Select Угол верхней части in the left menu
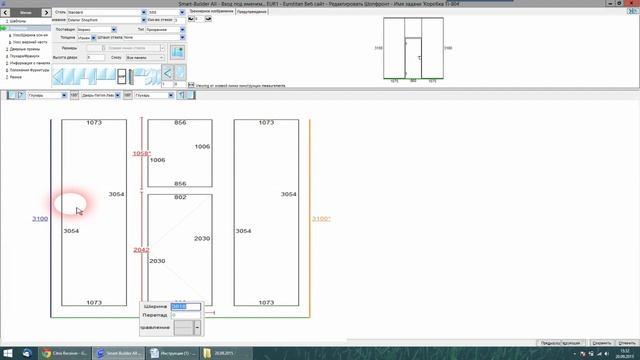The width and height of the screenshot is (640, 360). [30, 42]
